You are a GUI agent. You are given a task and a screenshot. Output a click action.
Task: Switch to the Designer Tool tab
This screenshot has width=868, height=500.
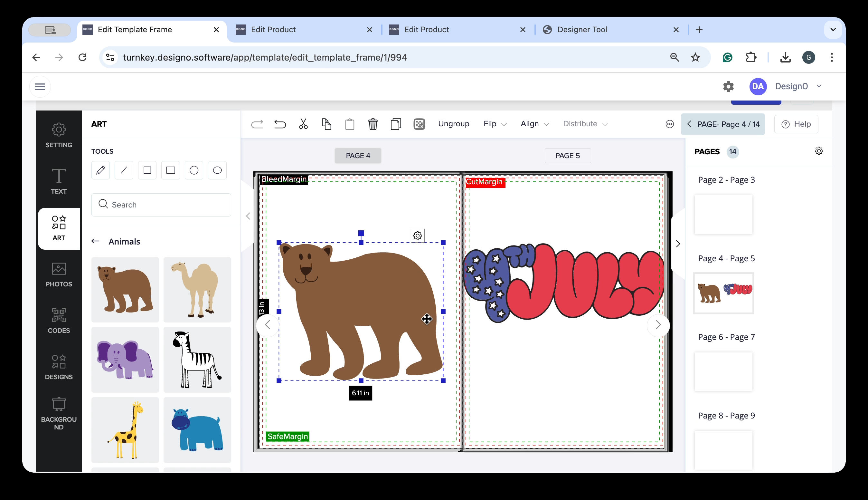(x=582, y=30)
